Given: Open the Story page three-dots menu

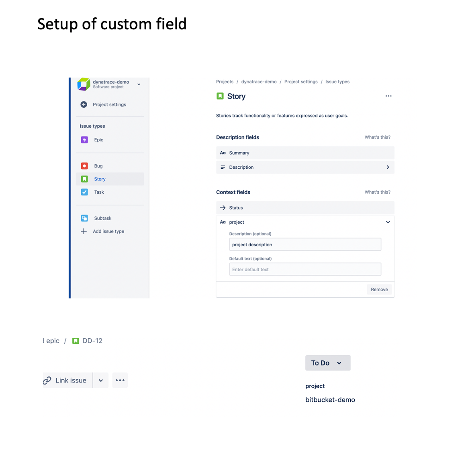Looking at the screenshot, I should [388, 96].
